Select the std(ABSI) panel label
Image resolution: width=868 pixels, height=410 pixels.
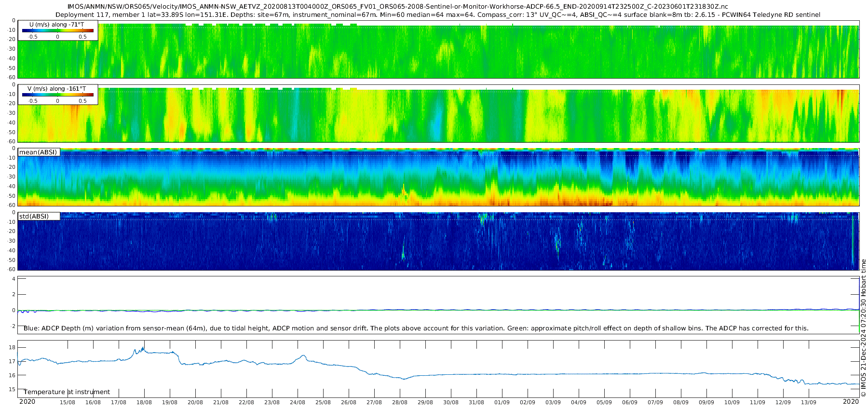tap(34, 217)
